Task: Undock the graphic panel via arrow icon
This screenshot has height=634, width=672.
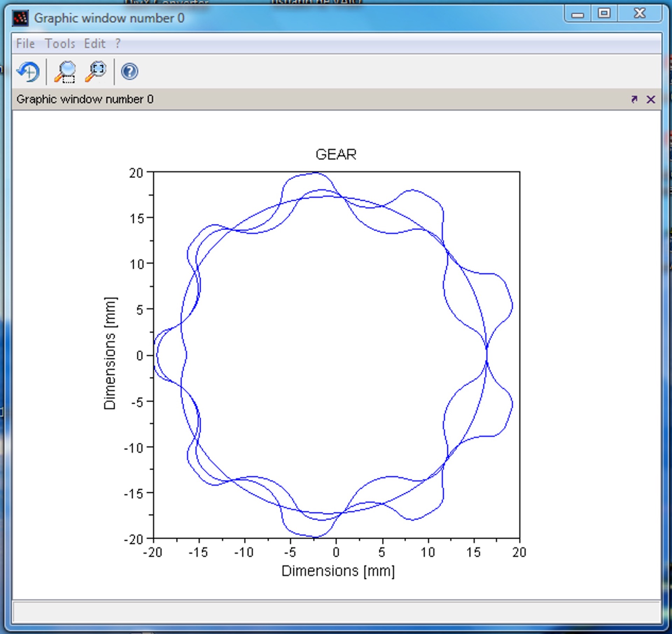Action: click(x=633, y=99)
